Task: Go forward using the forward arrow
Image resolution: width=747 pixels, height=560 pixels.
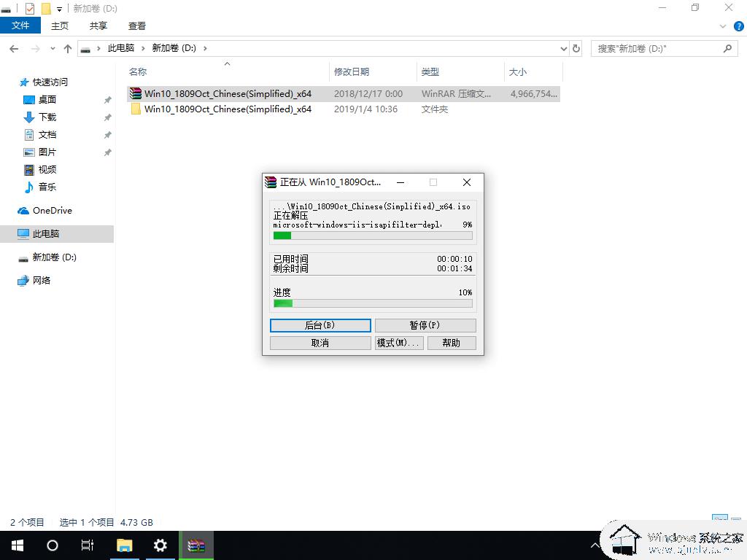Action: click(x=35, y=49)
